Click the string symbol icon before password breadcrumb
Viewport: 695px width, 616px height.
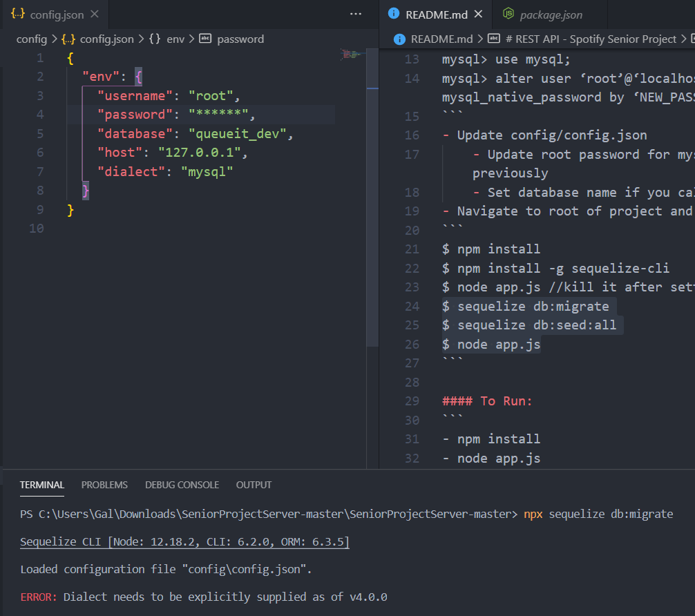[x=205, y=39]
